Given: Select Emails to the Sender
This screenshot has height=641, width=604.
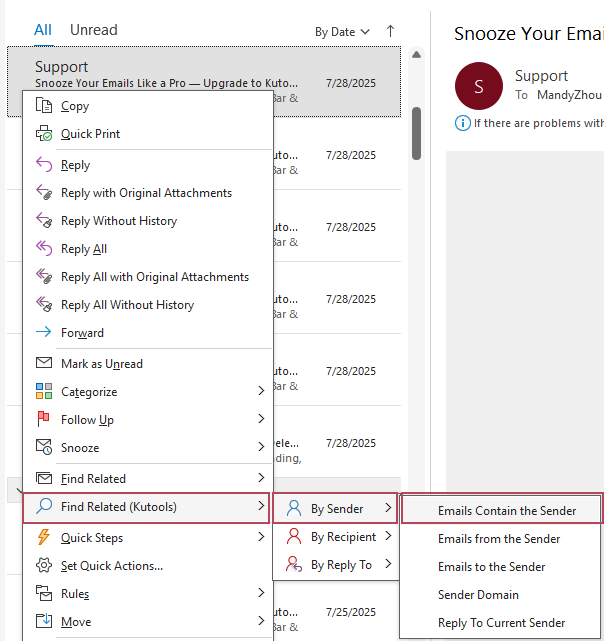Looking at the screenshot, I should (500, 566).
